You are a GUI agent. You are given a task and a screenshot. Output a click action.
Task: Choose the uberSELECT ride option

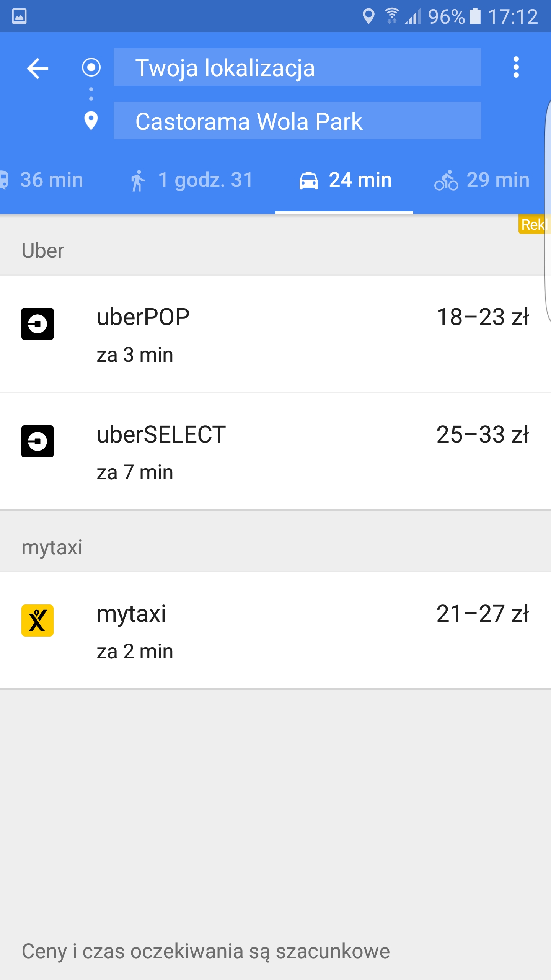point(268,452)
